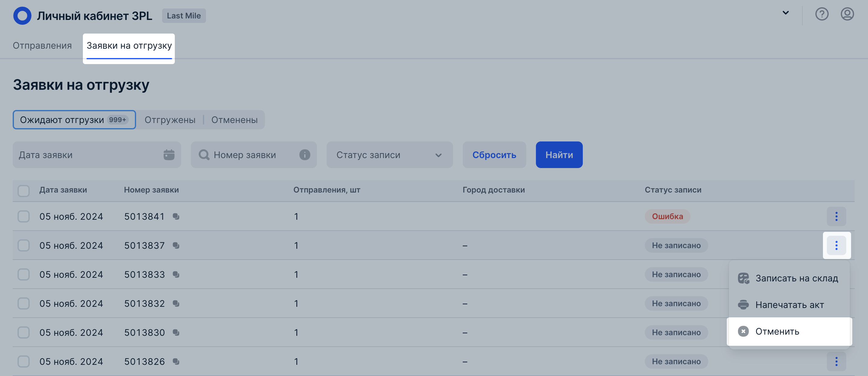The height and width of the screenshot is (376, 868).
Task: Click the Ошибка status badge
Action: [x=667, y=216]
